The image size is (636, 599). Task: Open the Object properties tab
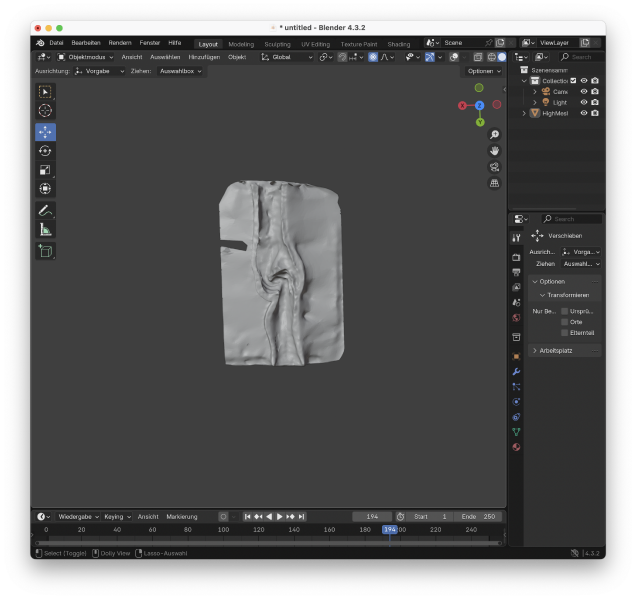[x=516, y=356]
